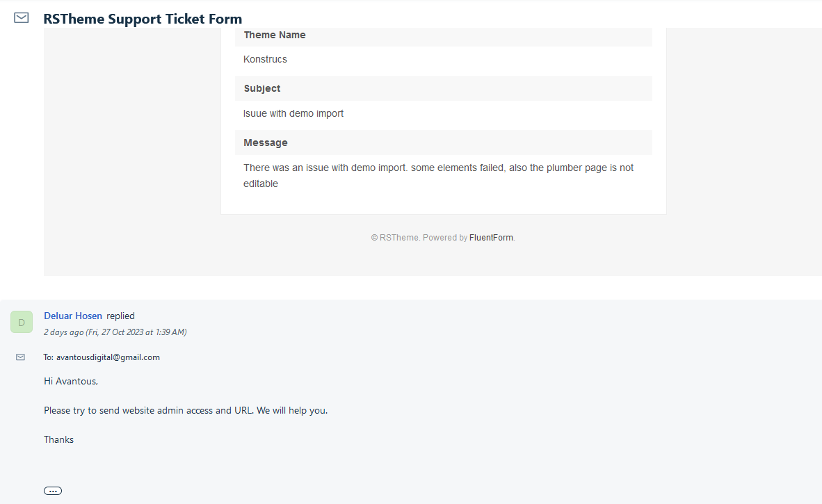This screenshot has height=504, width=822.
Task: Click the Message field header
Action: (266, 143)
